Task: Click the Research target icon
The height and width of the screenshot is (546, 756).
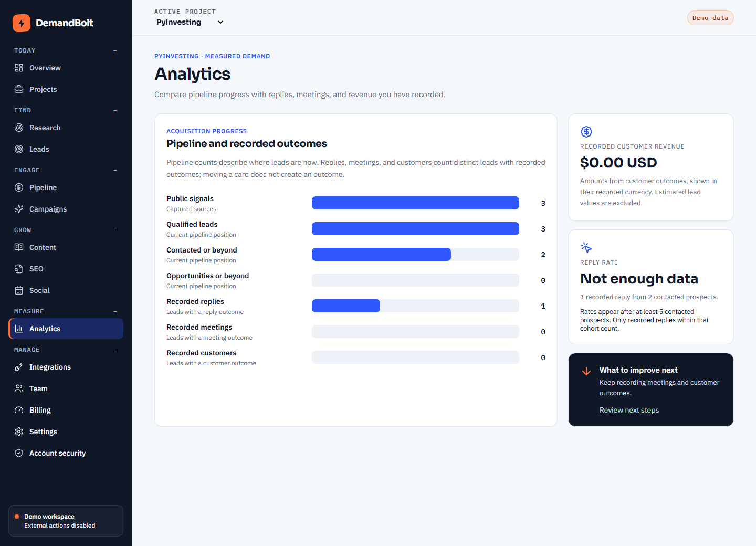Action: click(19, 128)
